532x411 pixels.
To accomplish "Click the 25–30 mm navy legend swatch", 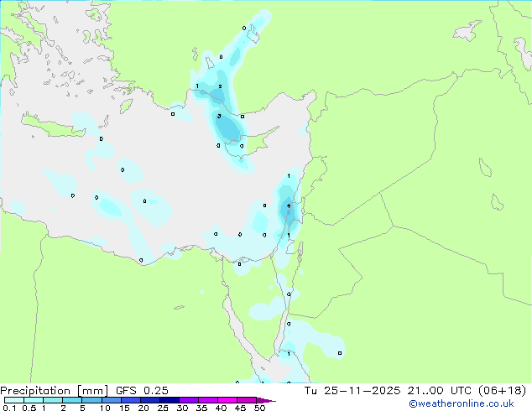I will (169, 400).
